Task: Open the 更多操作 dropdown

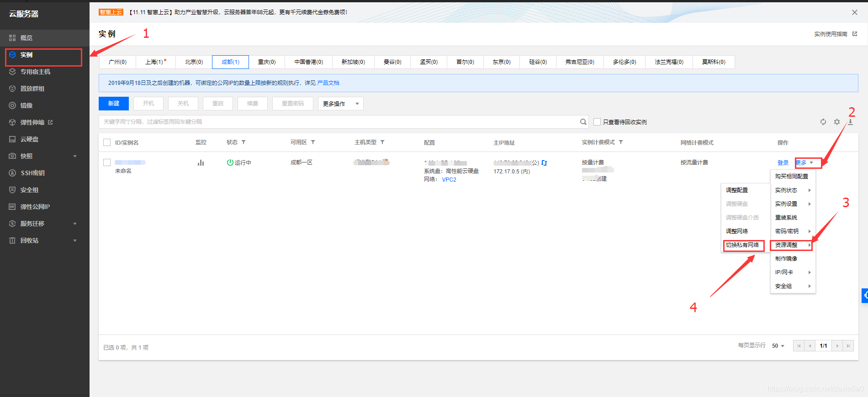Action: 341,104
